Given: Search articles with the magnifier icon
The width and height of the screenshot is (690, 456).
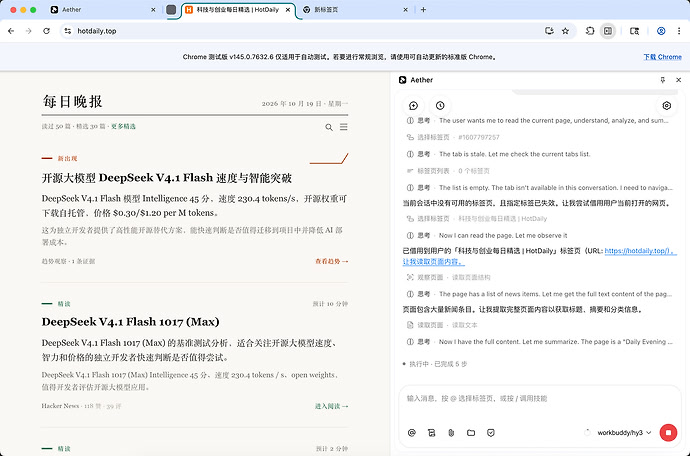Looking at the screenshot, I should [x=329, y=127].
